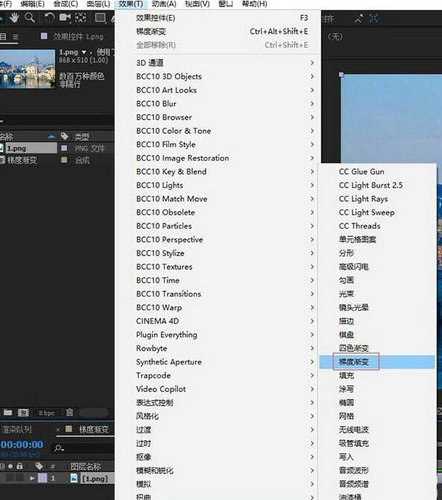
Task: Select the highlighted 梯度渐变 submenu item
Action: point(377,362)
